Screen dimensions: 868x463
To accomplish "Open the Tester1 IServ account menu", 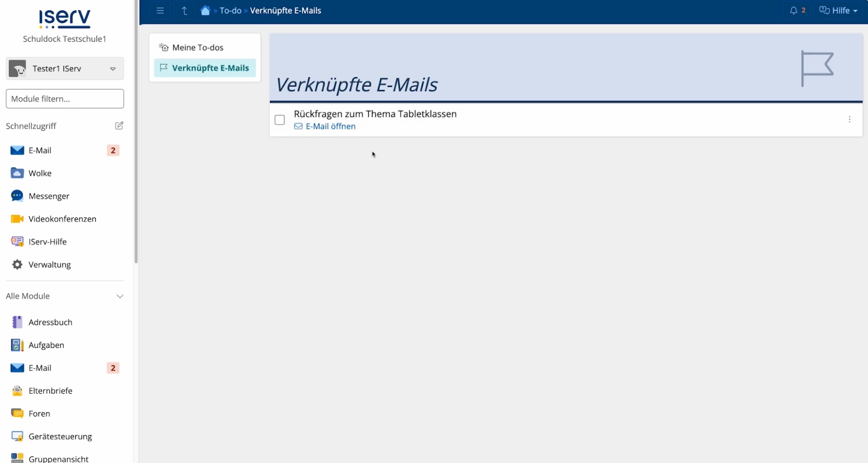I will (x=64, y=68).
